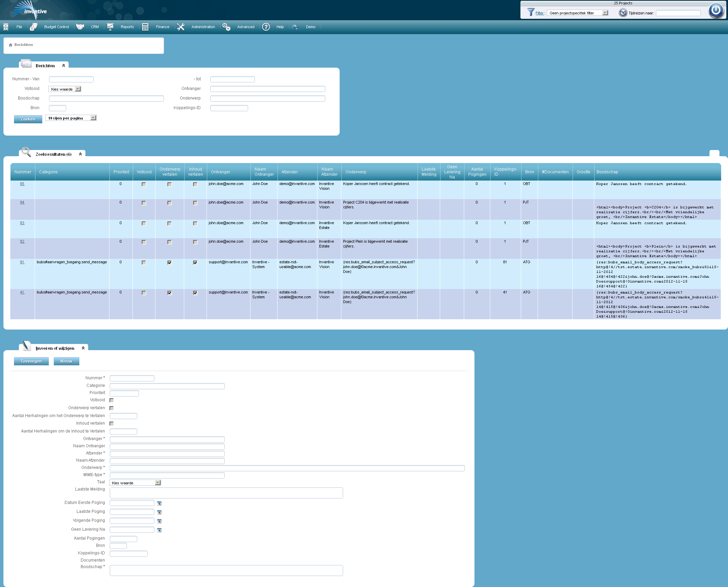The image size is (728, 587).
Task: Click the Zoeken search button
Action: pos(27,119)
